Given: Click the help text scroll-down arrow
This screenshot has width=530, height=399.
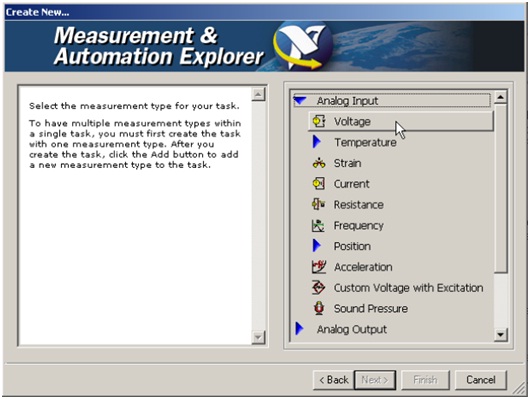Looking at the screenshot, I should coord(258,337).
